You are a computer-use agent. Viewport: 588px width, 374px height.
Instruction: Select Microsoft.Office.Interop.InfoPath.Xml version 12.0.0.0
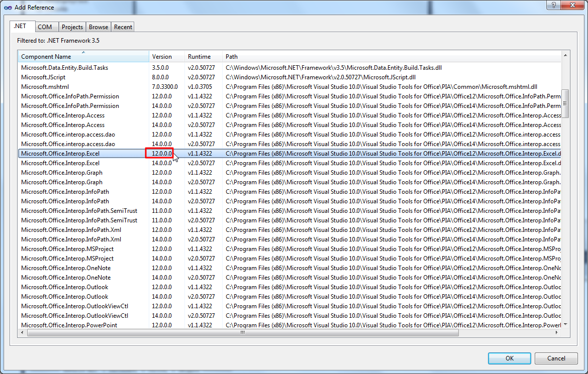pyautogui.click(x=289, y=230)
